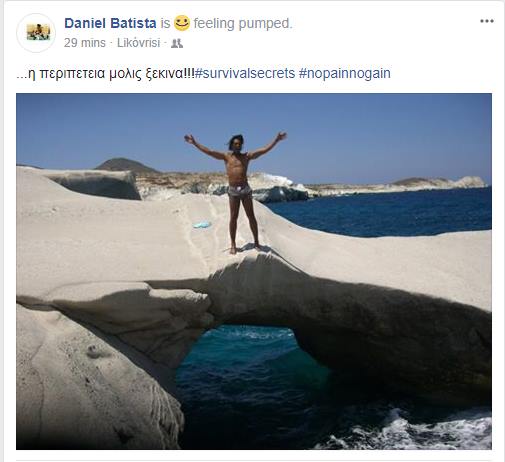Screen dimensions: 505x462
Task: Open the posted beach photo in viewer
Action: pos(254,271)
